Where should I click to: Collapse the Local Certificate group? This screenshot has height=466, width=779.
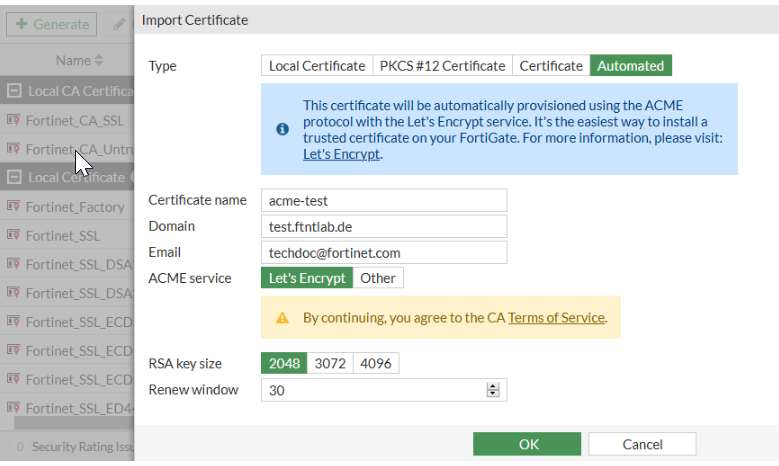[14, 178]
